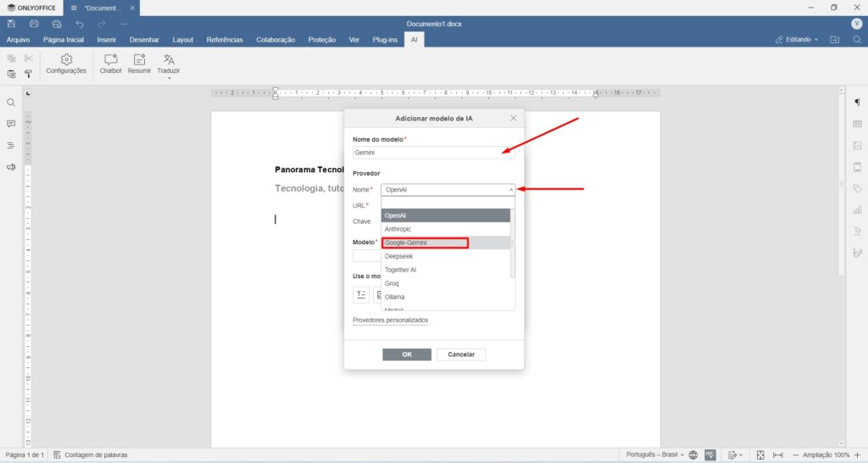Image resolution: width=868 pixels, height=463 pixels.
Task: Select Deepseek in provider list
Action: [446, 256]
